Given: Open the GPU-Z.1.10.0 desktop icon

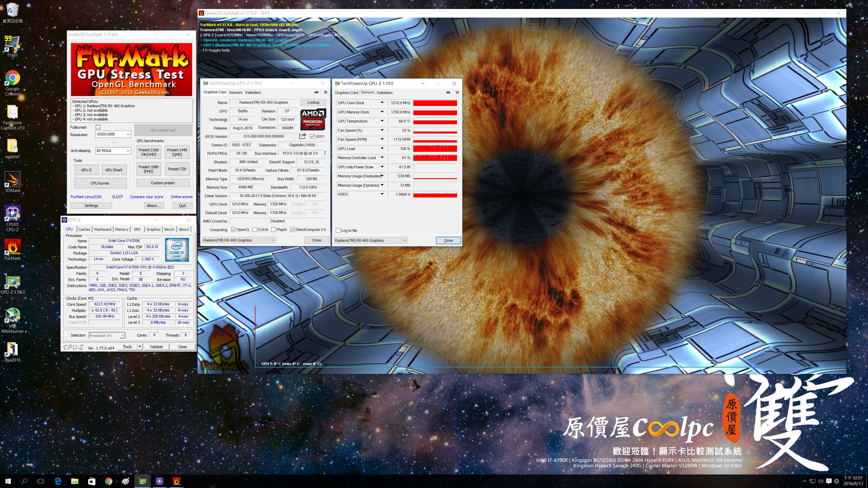Looking at the screenshot, I should pos(12,284).
